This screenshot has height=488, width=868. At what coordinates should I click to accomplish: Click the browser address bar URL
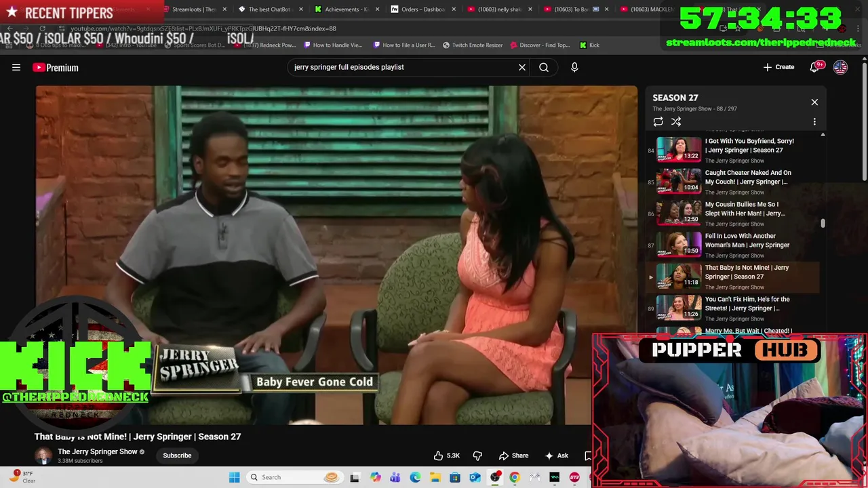(203, 28)
